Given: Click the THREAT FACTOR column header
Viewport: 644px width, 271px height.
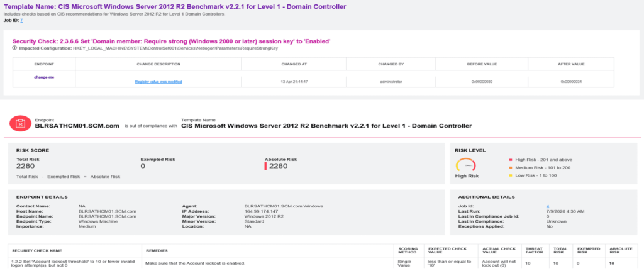Looking at the screenshot, I should (534, 252).
